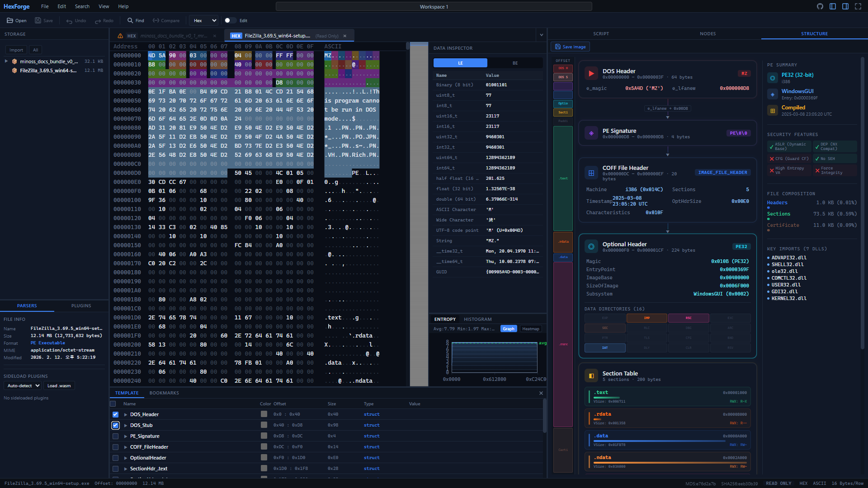Click the Load .wasm button
The height and width of the screenshot is (488, 868).
click(59, 385)
